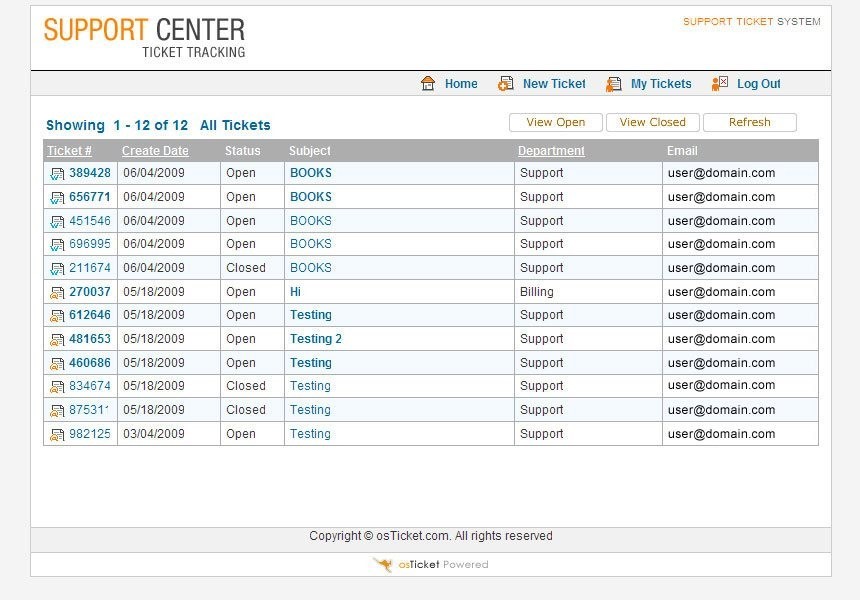Click the ticket icon beside ticket 982125

(57, 433)
